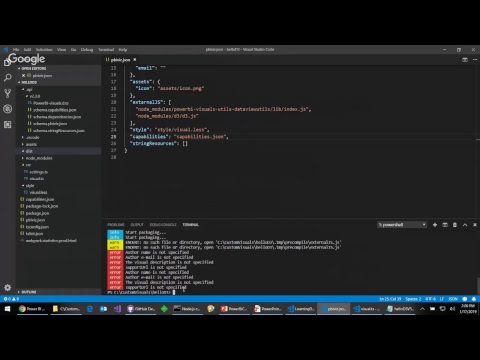Close the pbiviz.json editor tab
This screenshot has width=480, height=360.
click(135, 60)
